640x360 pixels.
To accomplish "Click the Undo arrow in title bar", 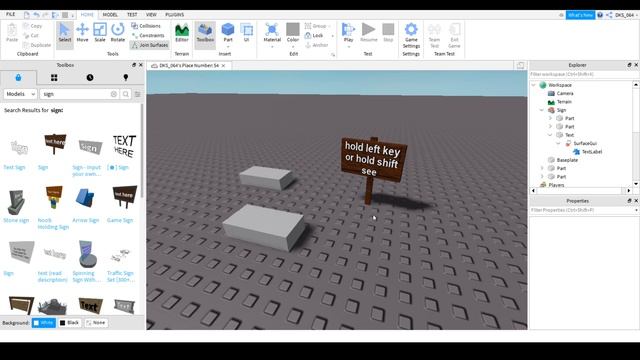I will tap(36, 15).
